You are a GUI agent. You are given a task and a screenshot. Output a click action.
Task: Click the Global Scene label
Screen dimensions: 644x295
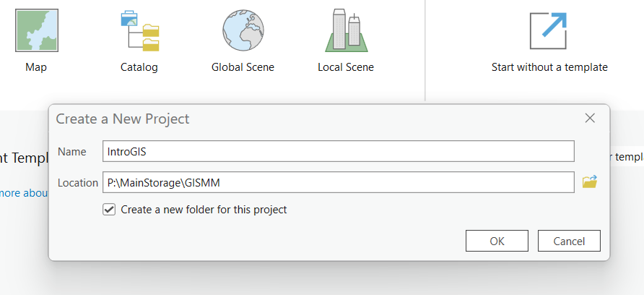coord(243,67)
